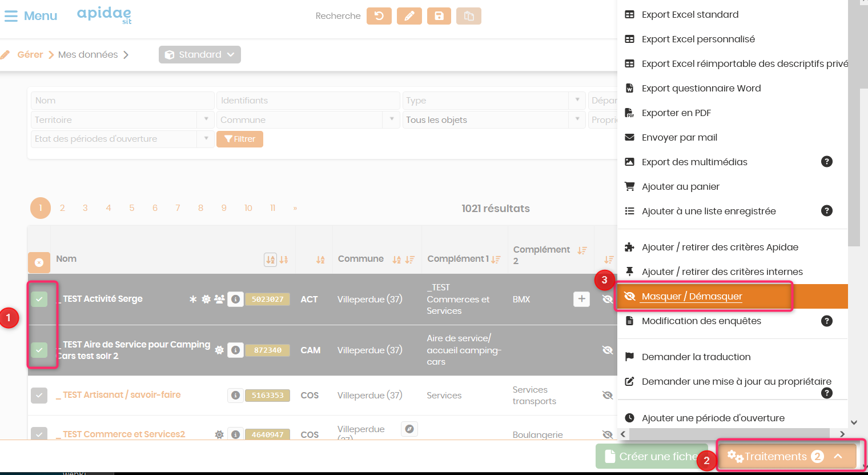The width and height of the screenshot is (868, 475).
Task: Click the save search floppy icon
Action: tap(439, 16)
